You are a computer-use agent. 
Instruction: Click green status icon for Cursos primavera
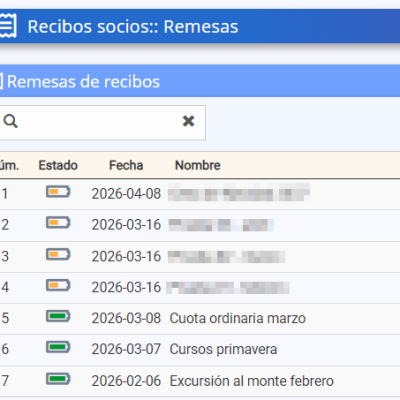point(58,347)
